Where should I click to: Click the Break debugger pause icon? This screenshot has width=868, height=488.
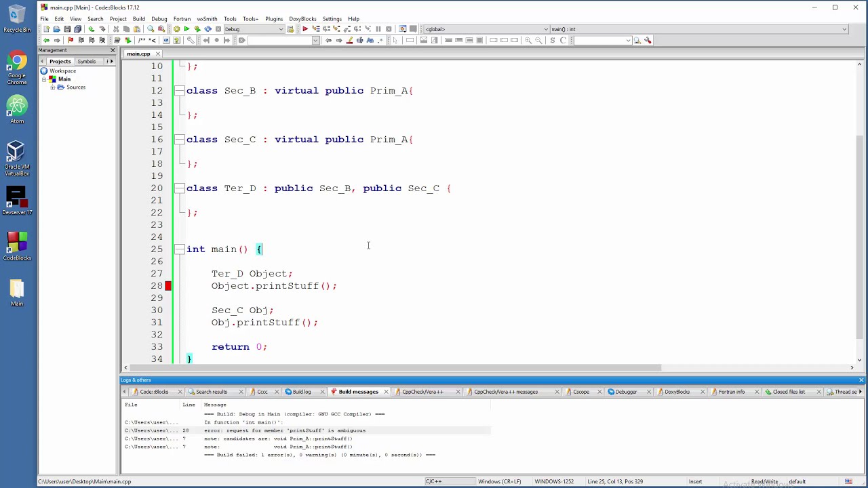coord(378,29)
